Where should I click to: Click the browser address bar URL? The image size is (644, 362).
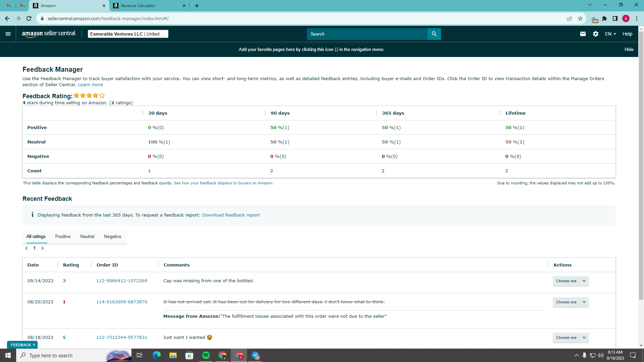[108, 18]
